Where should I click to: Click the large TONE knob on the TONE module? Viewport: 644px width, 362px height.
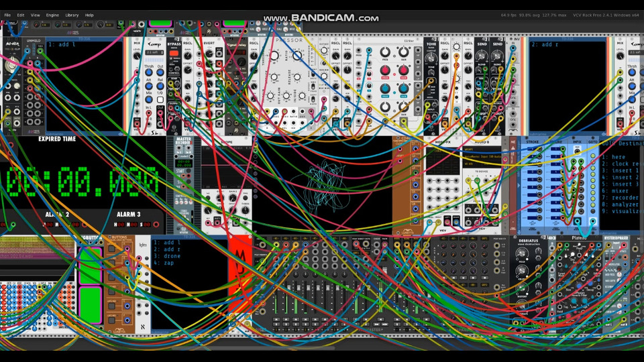pyautogui.click(x=431, y=59)
